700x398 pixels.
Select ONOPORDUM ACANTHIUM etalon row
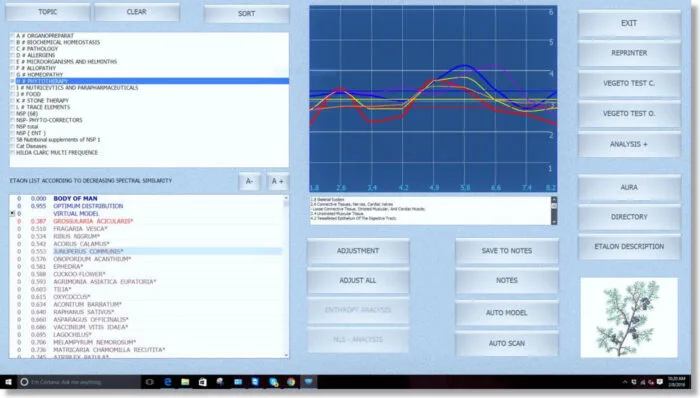coord(146,259)
